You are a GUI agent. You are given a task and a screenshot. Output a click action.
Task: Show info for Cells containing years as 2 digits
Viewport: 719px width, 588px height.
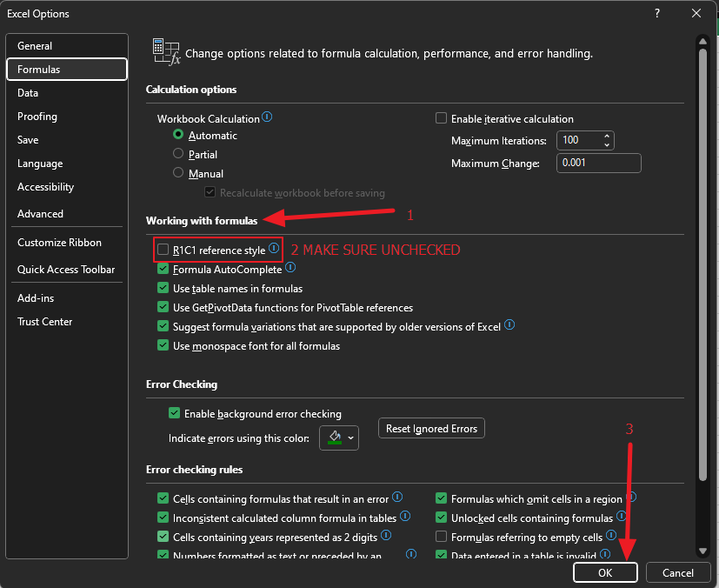[386, 535]
